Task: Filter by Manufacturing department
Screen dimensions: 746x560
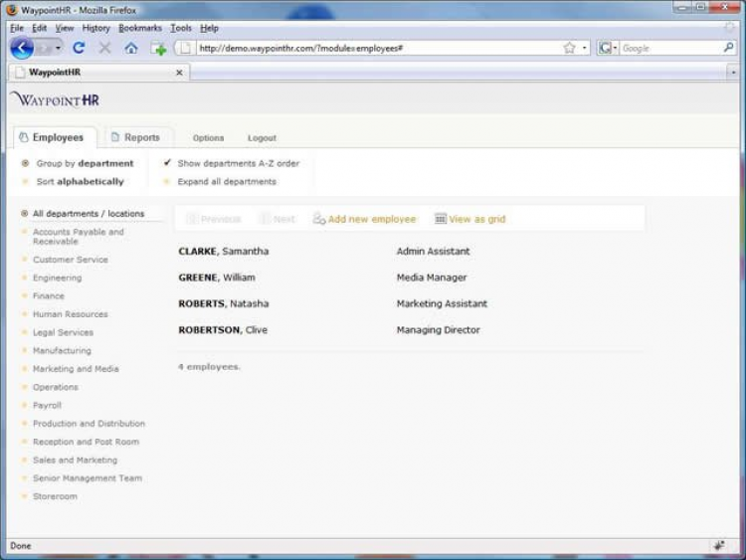Action: pos(62,350)
